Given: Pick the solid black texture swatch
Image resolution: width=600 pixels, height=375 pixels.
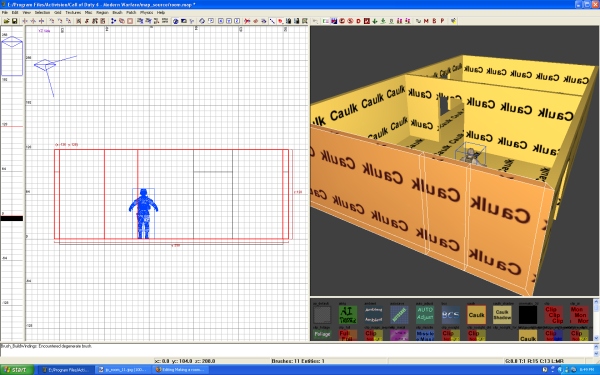Looking at the screenshot, I should tap(528, 315).
